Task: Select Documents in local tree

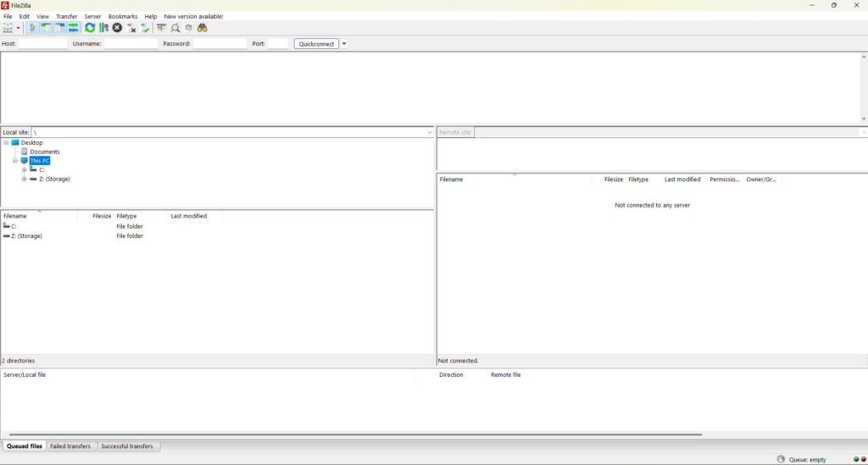Action: point(45,152)
